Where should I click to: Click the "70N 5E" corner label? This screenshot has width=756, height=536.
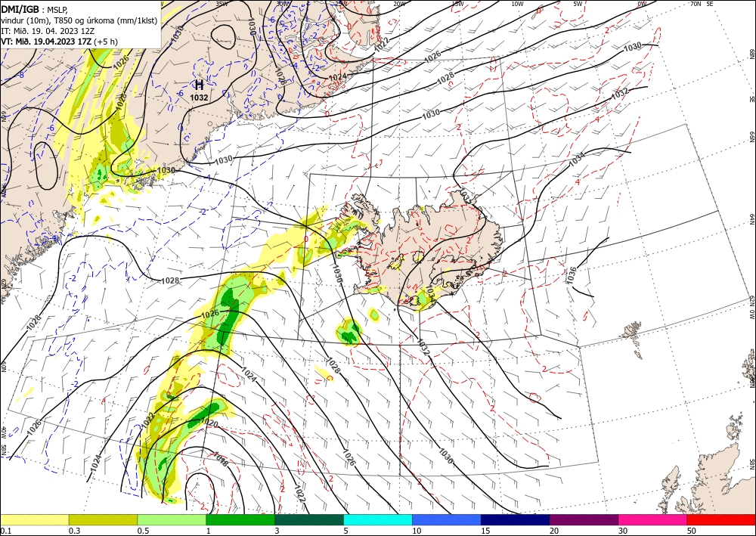702,4
